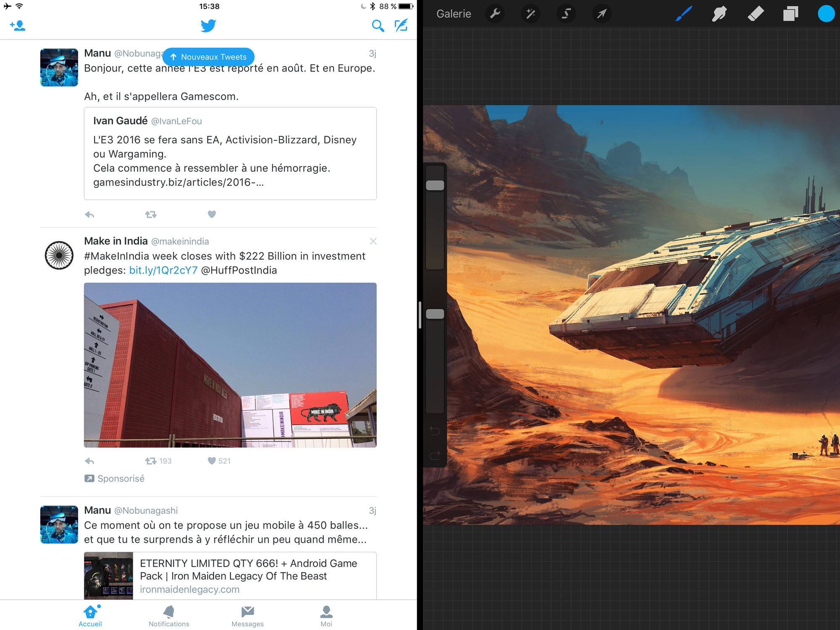Tap the Wi-Fi status icon
This screenshot has height=630, width=840.
19,6
